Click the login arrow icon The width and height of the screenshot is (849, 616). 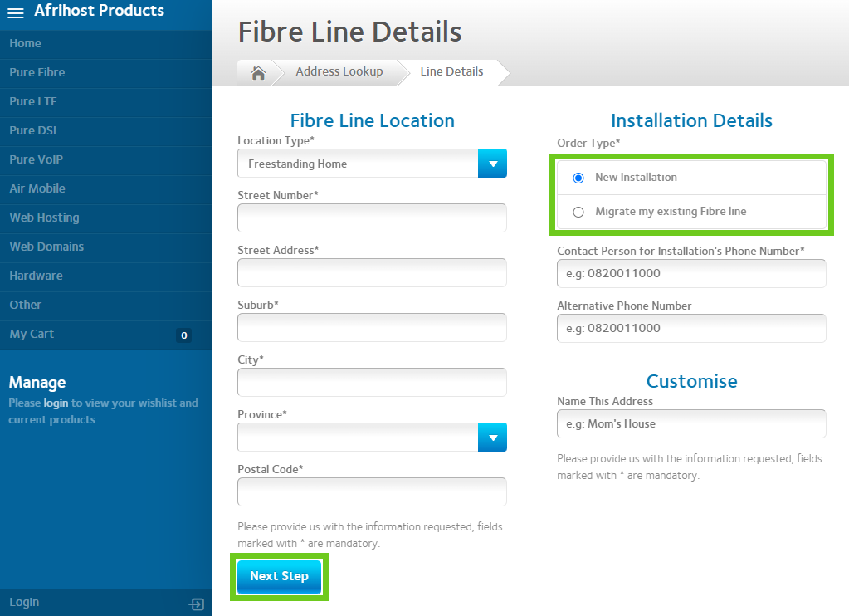[197, 604]
